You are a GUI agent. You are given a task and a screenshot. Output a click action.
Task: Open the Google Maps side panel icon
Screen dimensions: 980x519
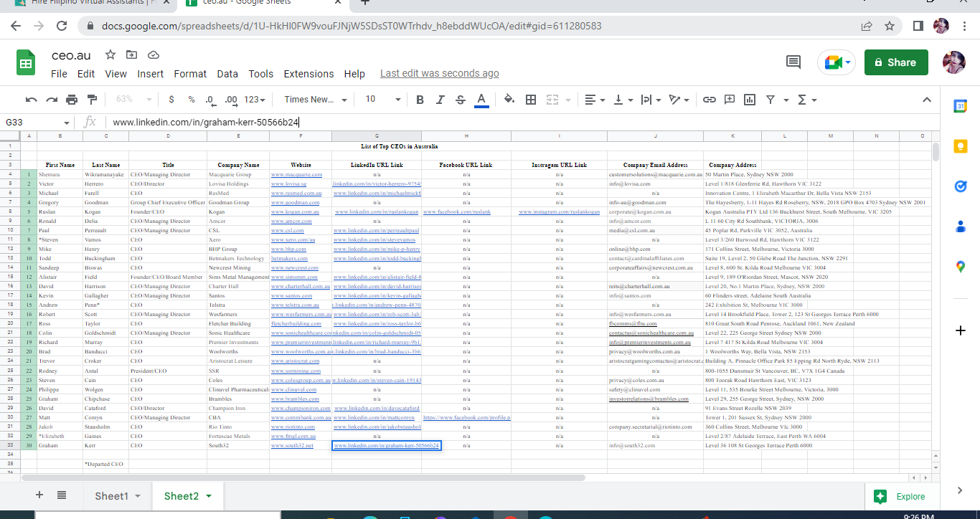[961, 267]
